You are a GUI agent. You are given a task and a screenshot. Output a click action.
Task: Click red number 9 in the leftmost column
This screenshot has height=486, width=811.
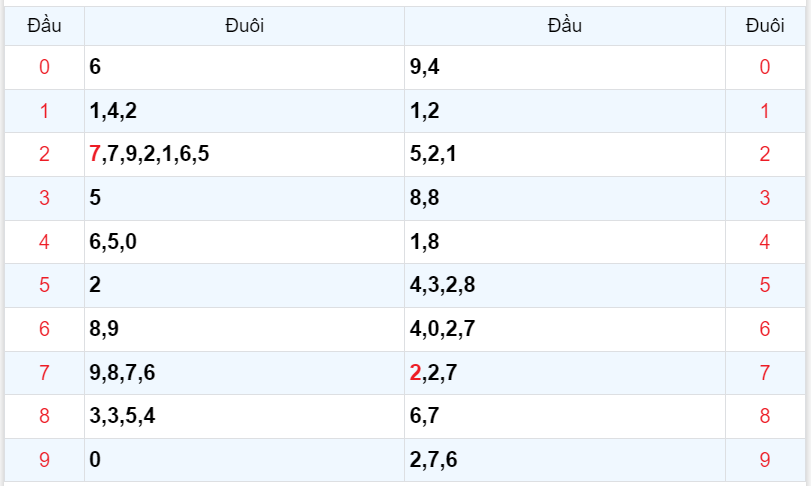[x=44, y=460]
